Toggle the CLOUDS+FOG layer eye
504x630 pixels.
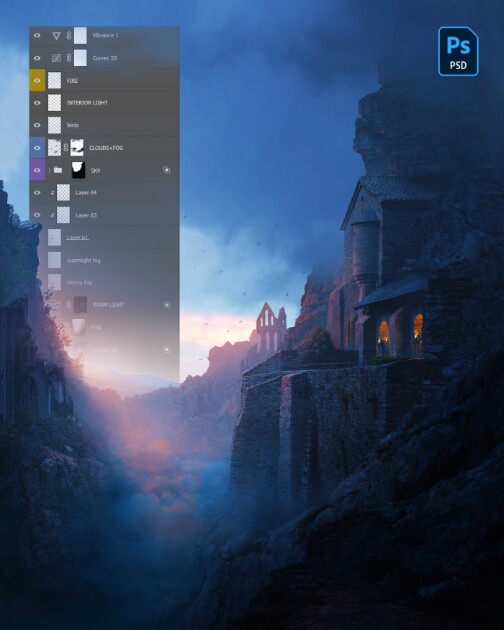coord(37,148)
